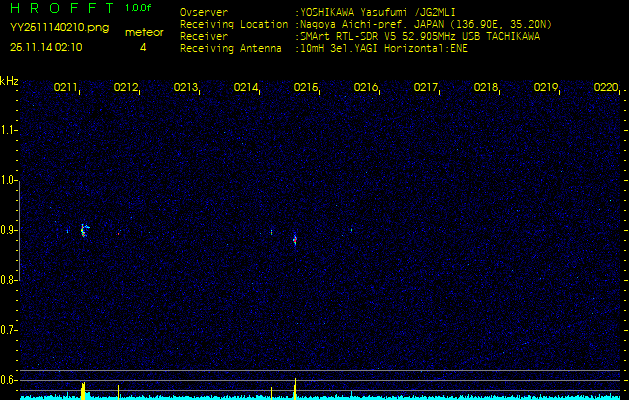The width and height of the screenshot is (629, 400).
Task: Click the 0211 time marker
Action: point(66,88)
